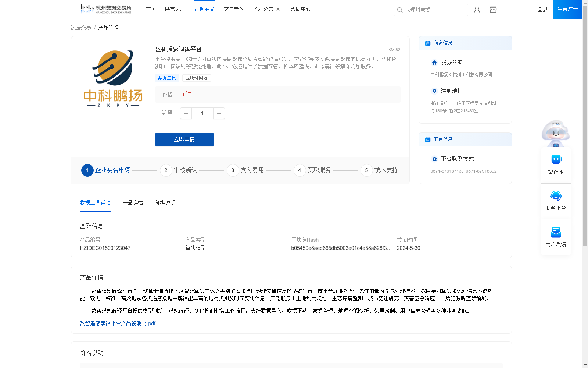Click step 3 支付费用
This screenshot has height=368, width=588.
(x=245, y=170)
